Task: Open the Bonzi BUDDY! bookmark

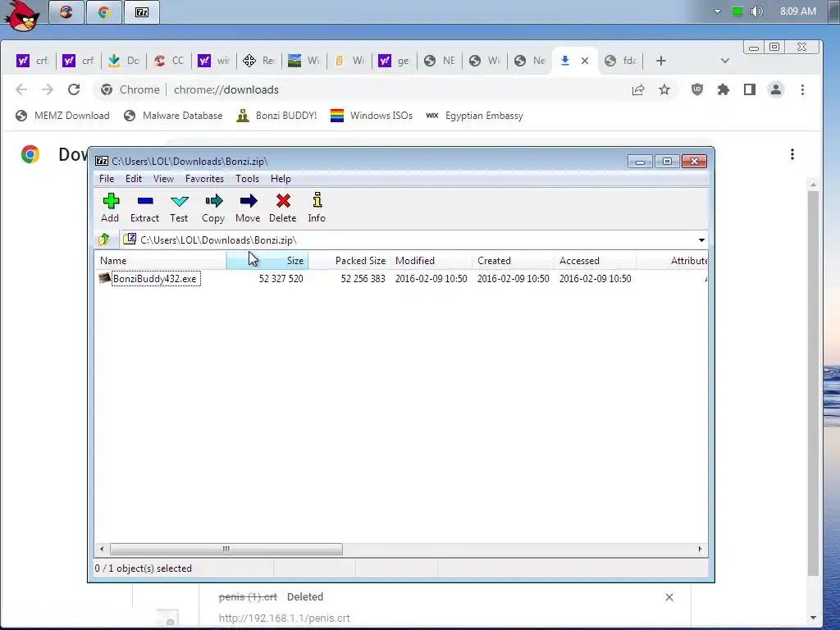Action: (x=277, y=116)
